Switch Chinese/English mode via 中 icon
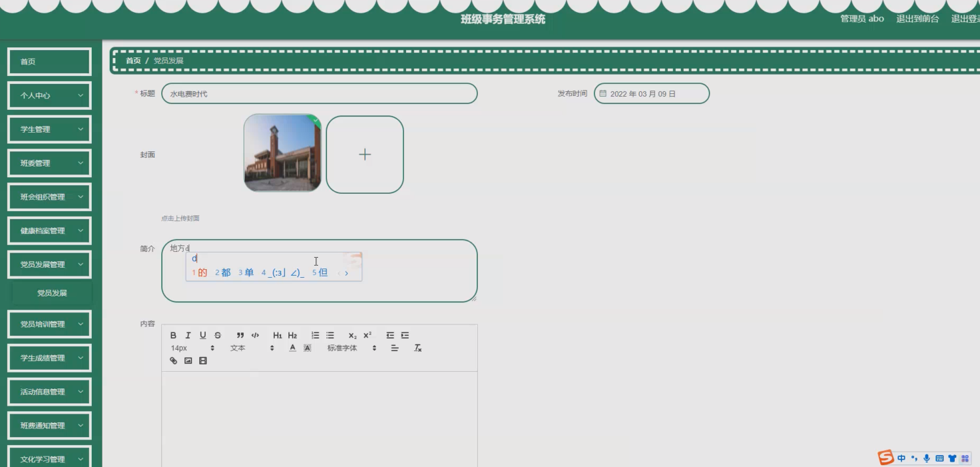980x467 pixels. coord(901,458)
